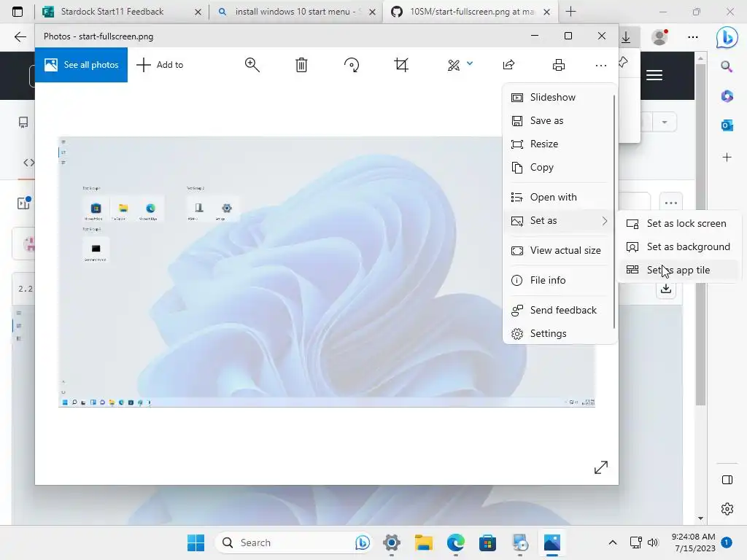The width and height of the screenshot is (747, 560).
Task: Click the GitHub code view icon
Action: 28,163
